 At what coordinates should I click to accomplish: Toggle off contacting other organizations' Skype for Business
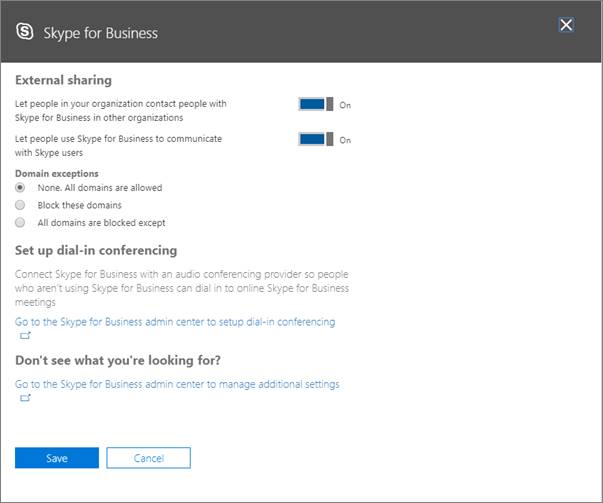point(316,104)
